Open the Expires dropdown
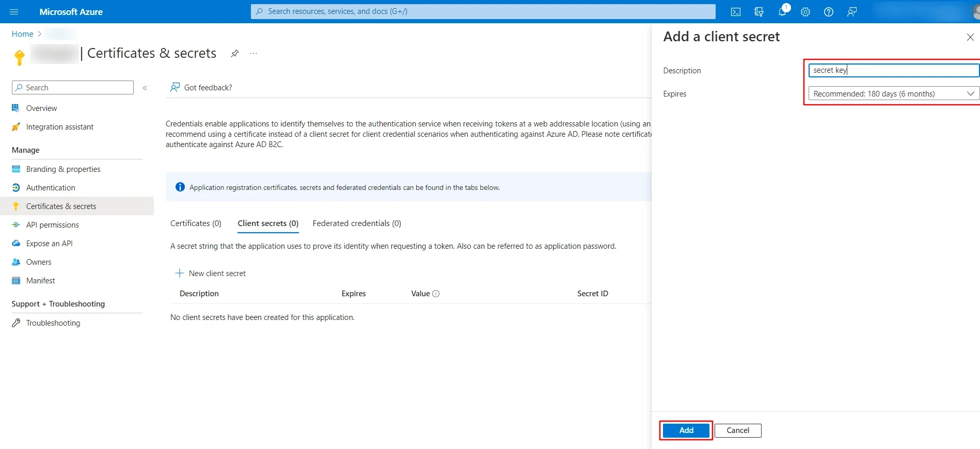 point(893,94)
